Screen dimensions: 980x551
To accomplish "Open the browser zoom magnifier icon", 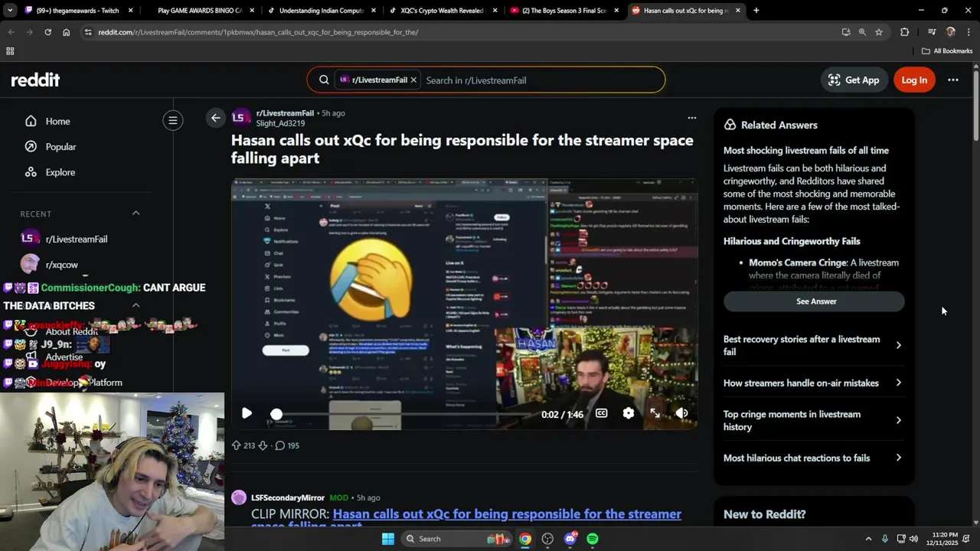I will [x=862, y=32].
